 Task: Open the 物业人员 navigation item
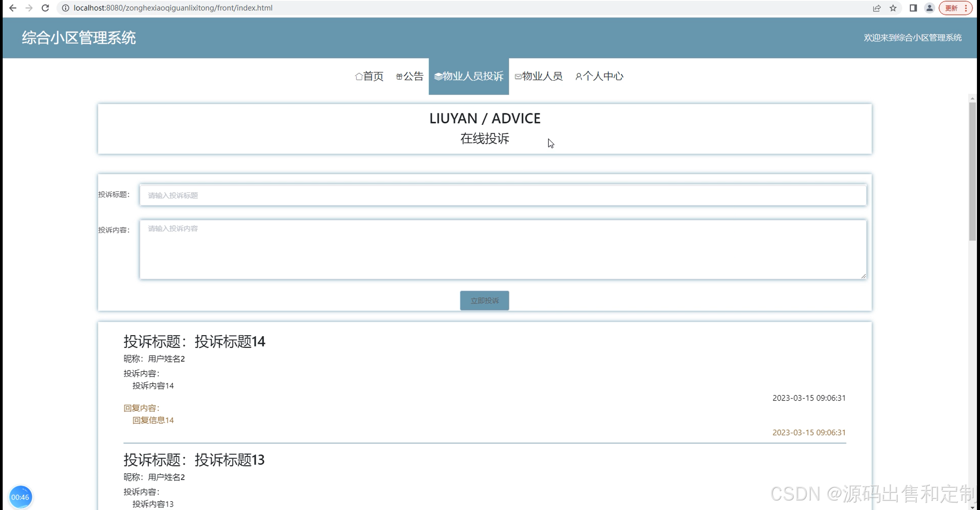click(x=539, y=76)
